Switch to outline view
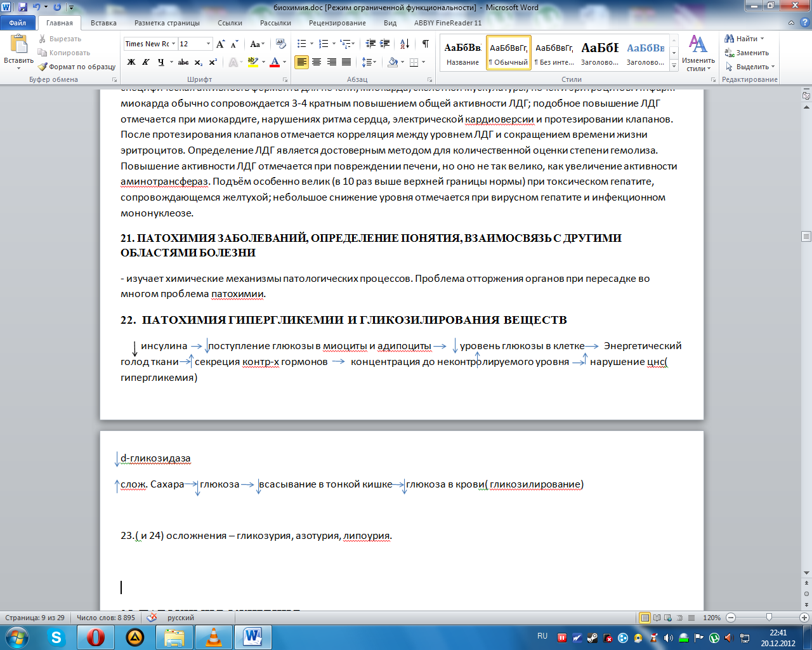This screenshot has height=650, width=812. coord(680,618)
